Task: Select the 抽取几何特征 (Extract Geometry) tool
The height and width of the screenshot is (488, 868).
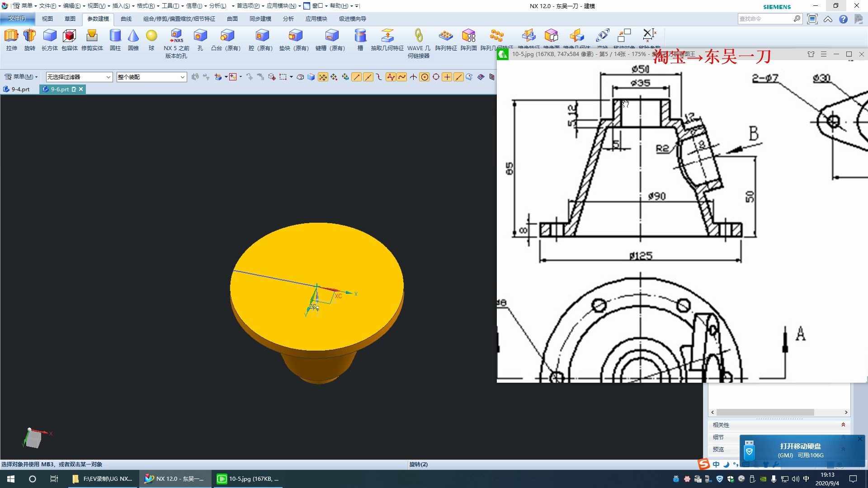Action: coord(387,36)
